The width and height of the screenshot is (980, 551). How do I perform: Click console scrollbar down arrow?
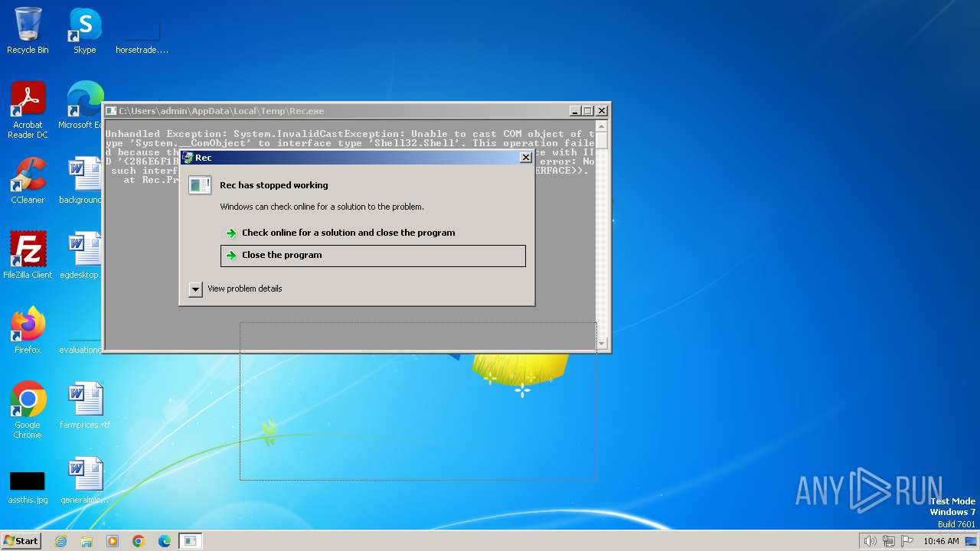click(x=603, y=344)
